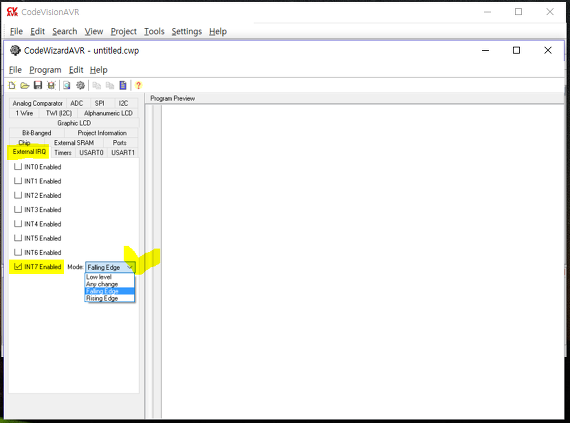Enable the INT2 interrupt checkbox
Image resolution: width=570 pixels, height=423 pixels.
(x=18, y=195)
